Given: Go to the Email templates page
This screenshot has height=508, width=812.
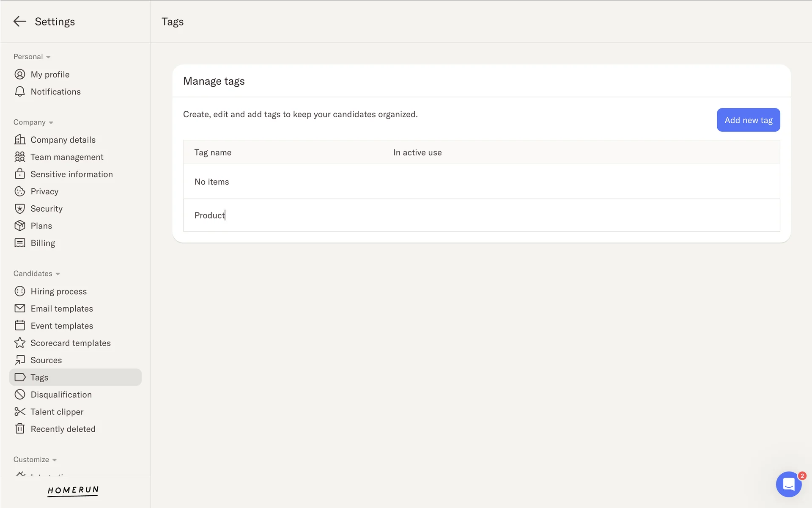Looking at the screenshot, I should [x=62, y=309].
